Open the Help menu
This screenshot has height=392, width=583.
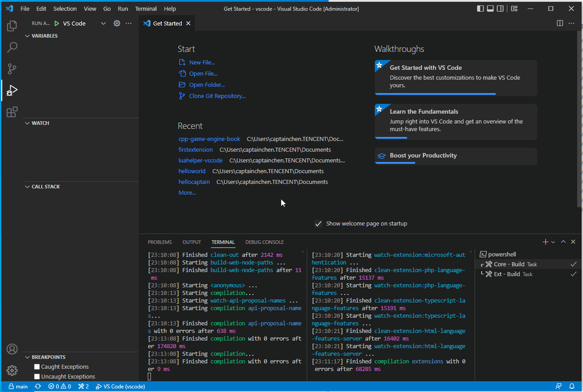tap(170, 9)
